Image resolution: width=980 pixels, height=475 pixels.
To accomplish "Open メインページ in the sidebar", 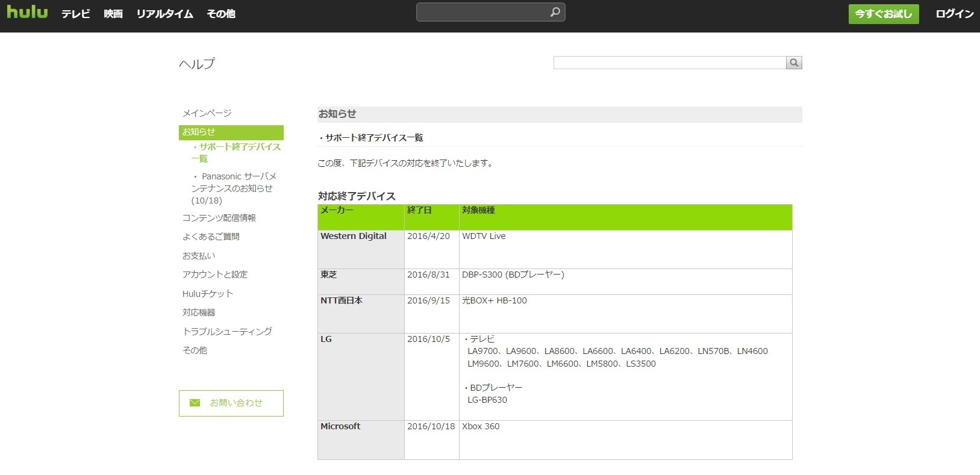I will 207,113.
